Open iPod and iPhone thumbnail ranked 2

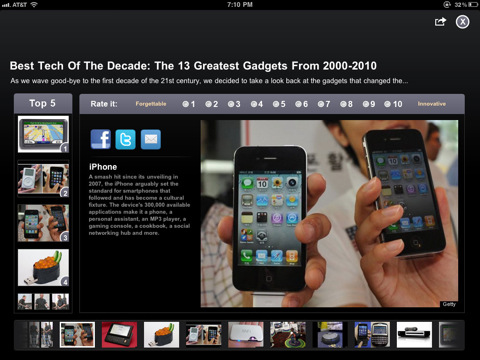43,179
